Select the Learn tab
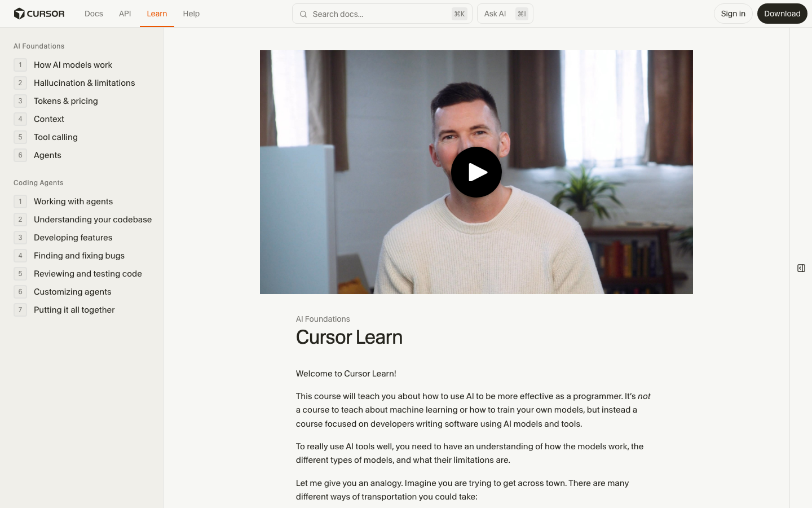The image size is (812, 508). point(157,14)
